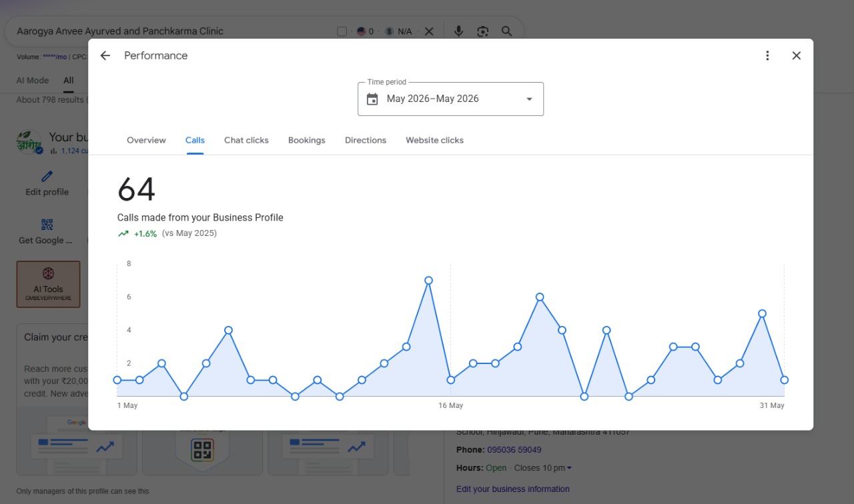Switch to the Overview tab
The width and height of the screenshot is (854, 504).
(146, 140)
